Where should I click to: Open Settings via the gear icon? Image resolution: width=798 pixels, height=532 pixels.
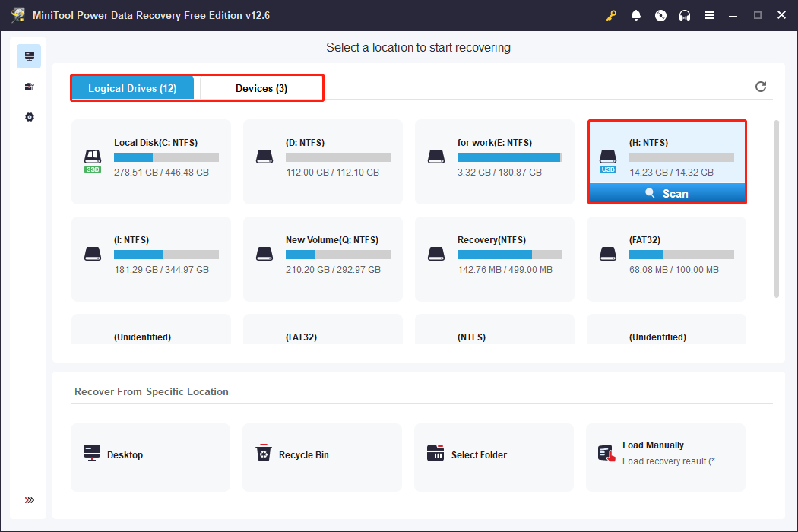(28, 116)
